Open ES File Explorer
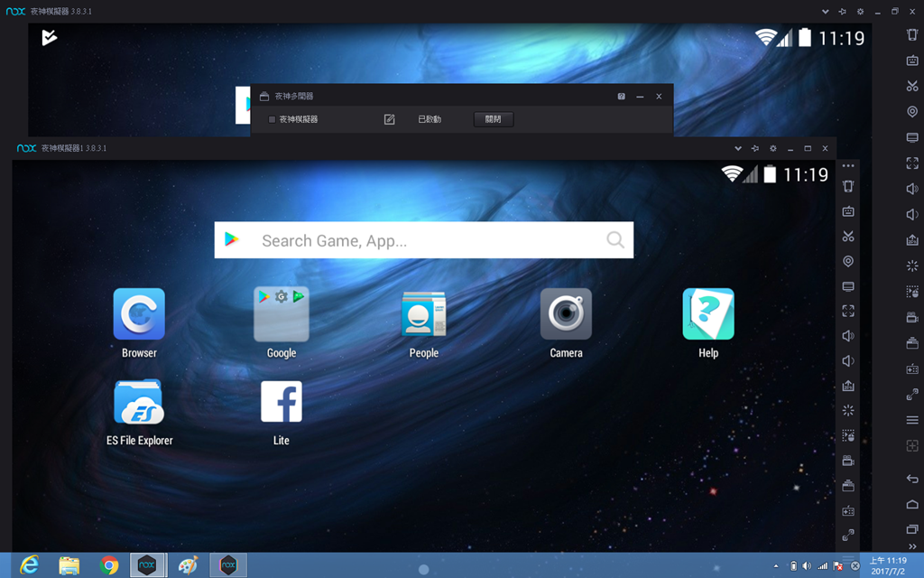The height and width of the screenshot is (578, 924). point(139,402)
